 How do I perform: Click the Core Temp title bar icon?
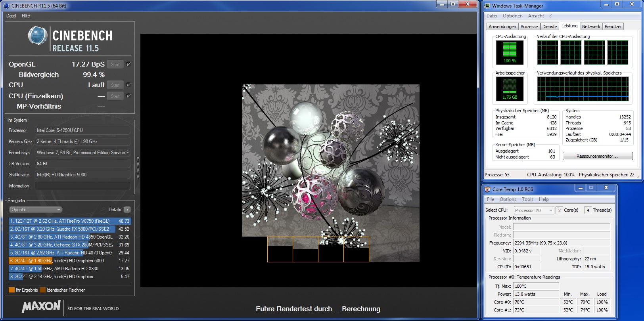coord(487,189)
